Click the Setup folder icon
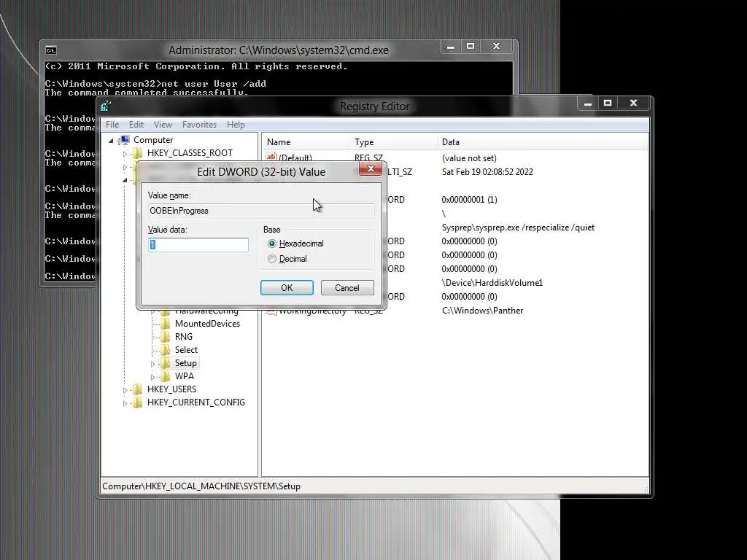 166,363
